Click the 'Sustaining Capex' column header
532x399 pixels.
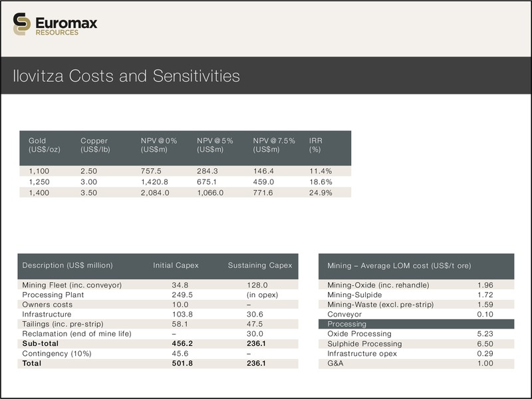pyautogui.click(x=260, y=265)
